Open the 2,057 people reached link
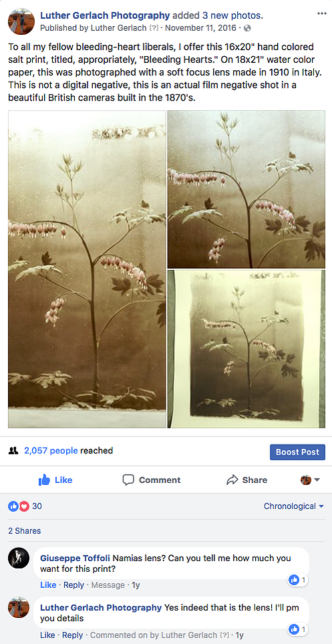This screenshot has width=332, height=644. 51,451
